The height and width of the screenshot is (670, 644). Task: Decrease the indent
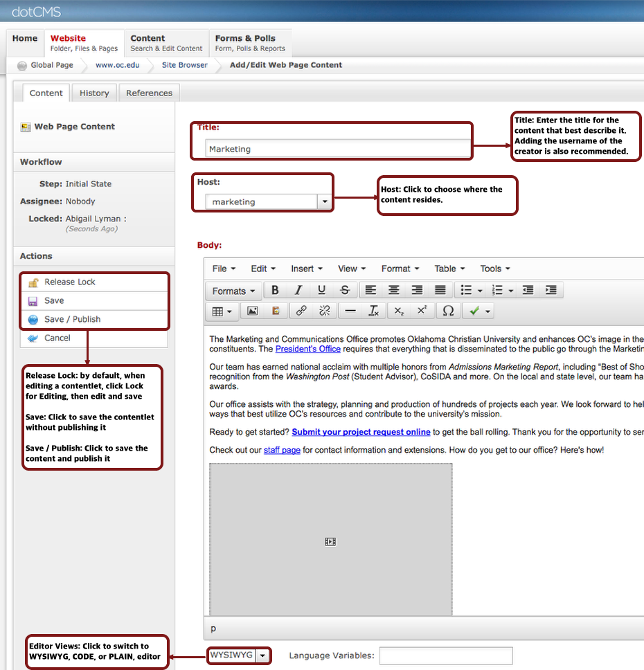pyautogui.click(x=528, y=291)
